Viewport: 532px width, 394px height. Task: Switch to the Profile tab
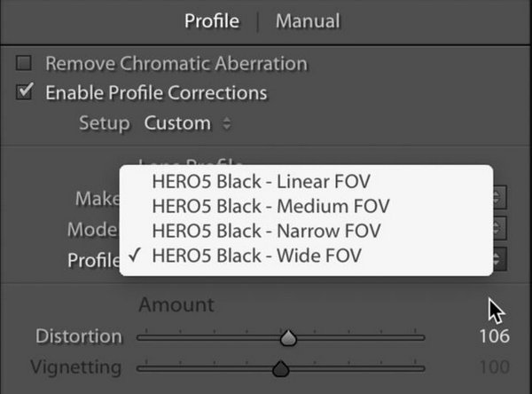pos(212,21)
